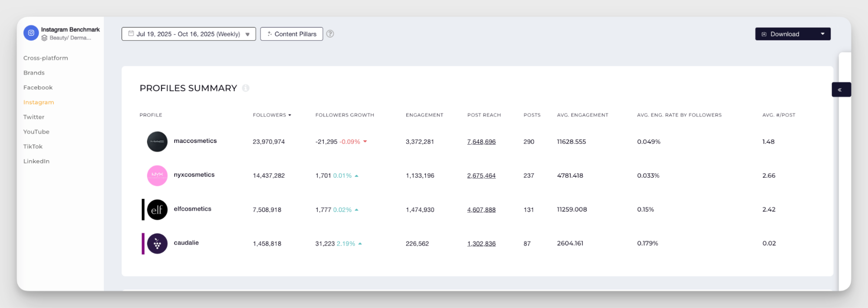Click the elfcosmetics profile avatar
This screenshot has width=868, height=308.
pyautogui.click(x=157, y=210)
